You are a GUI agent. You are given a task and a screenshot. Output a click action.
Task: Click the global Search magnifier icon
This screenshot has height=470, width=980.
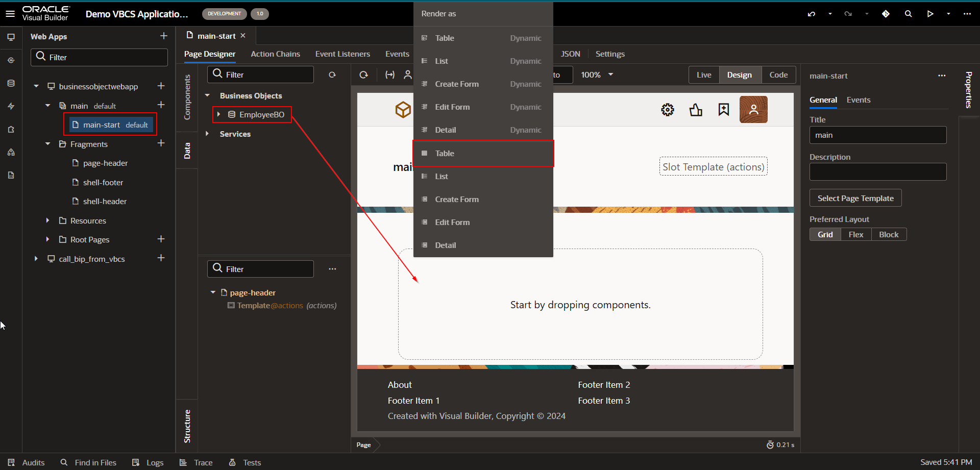[x=908, y=14]
